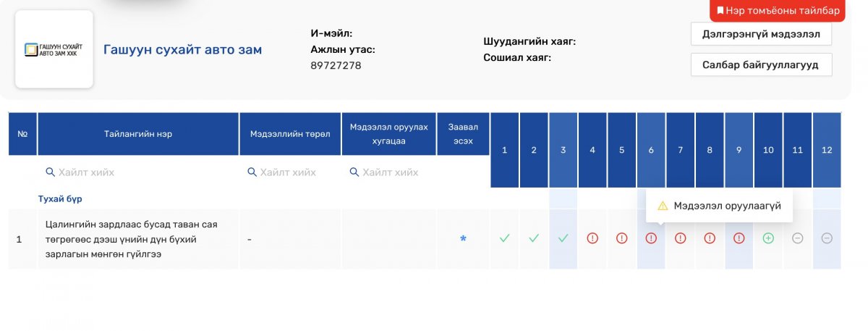Click the green checkmark under month 1
The image size is (868, 331).
pos(505,238)
